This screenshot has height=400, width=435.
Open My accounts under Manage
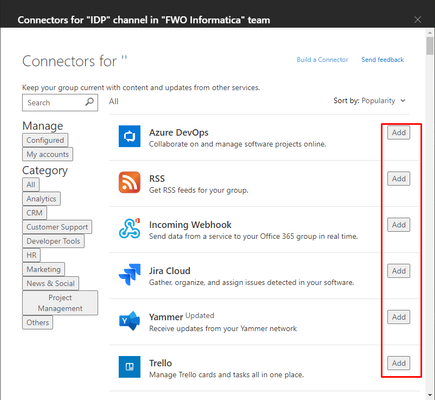pos(48,154)
